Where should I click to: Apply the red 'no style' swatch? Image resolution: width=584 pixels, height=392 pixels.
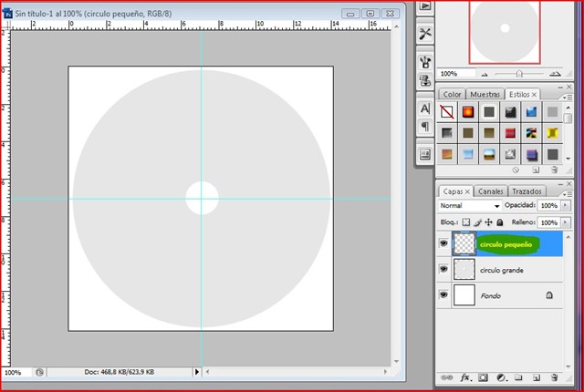coord(447,111)
